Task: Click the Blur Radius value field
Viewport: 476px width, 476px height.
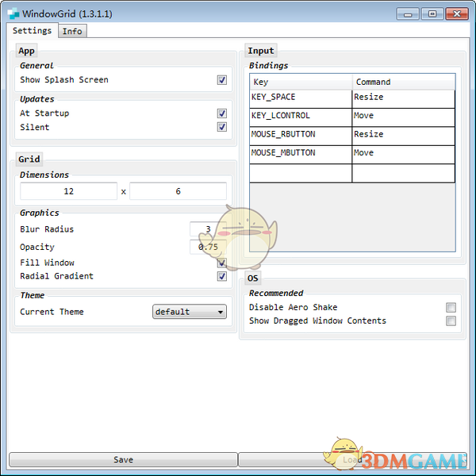Action: pos(208,229)
